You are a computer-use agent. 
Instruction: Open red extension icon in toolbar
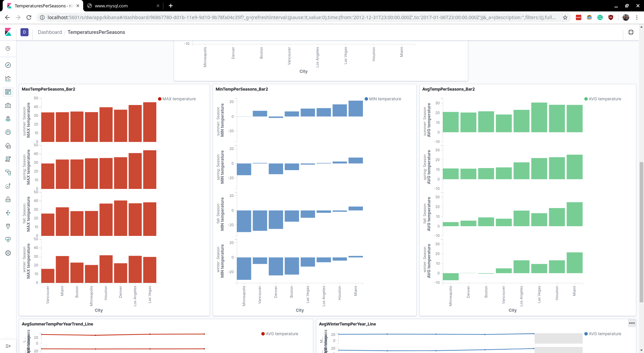(x=579, y=17)
